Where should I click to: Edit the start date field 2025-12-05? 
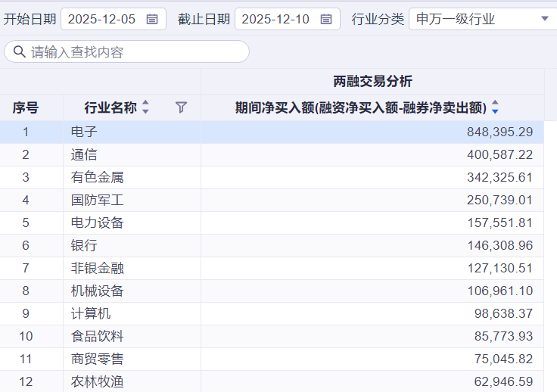pos(114,19)
